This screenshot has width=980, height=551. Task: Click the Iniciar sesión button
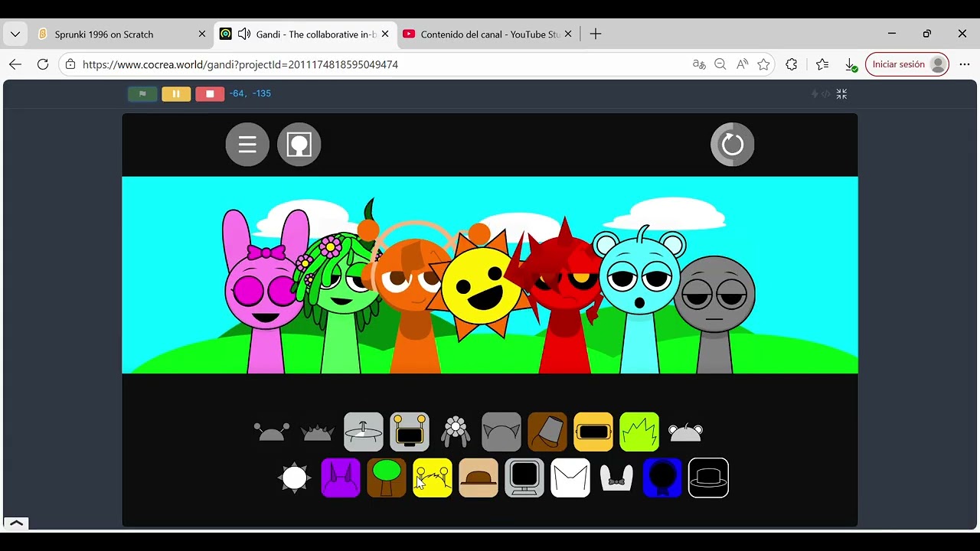pos(907,64)
